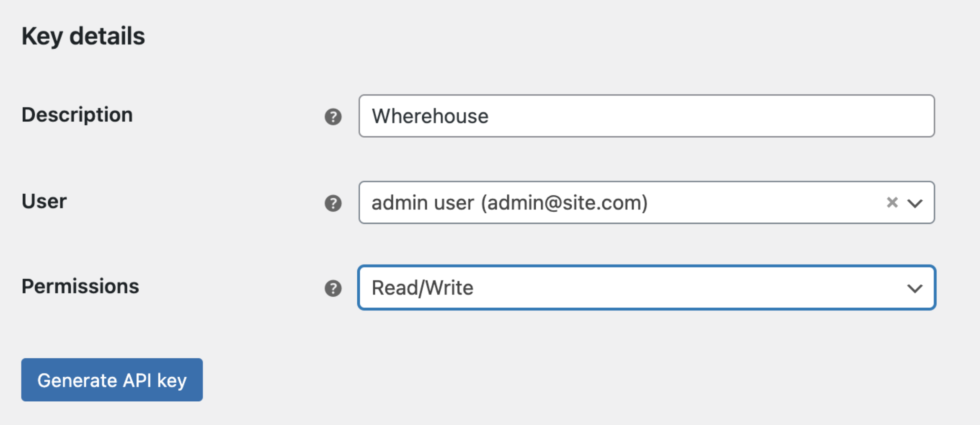Place cursor on the Wherehouse text
Viewport: 980px width, 425px height.
[x=430, y=116]
